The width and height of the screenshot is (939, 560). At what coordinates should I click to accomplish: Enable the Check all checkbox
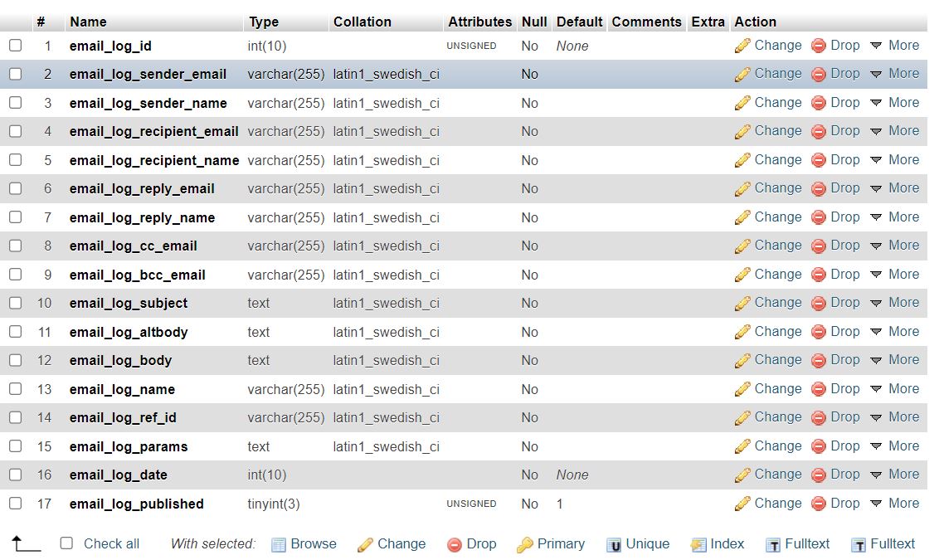(x=66, y=543)
